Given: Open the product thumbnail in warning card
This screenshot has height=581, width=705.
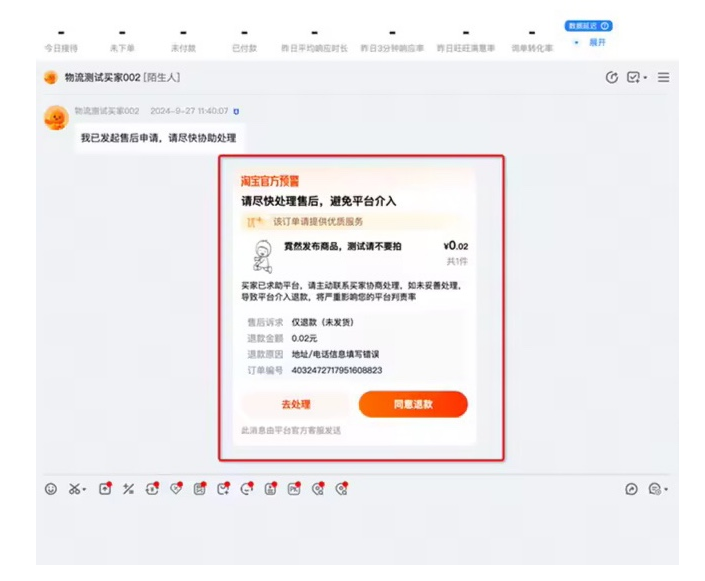Looking at the screenshot, I should pos(263,256).
